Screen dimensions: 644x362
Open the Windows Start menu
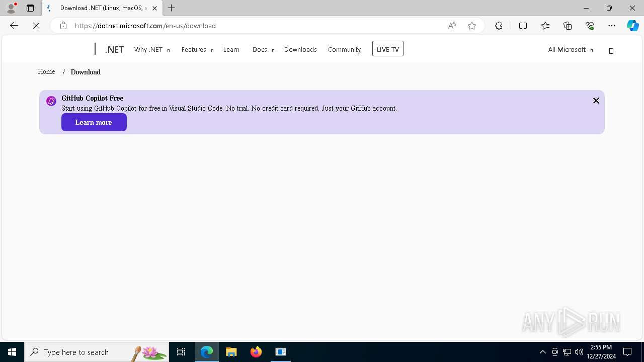coord(12,352)
